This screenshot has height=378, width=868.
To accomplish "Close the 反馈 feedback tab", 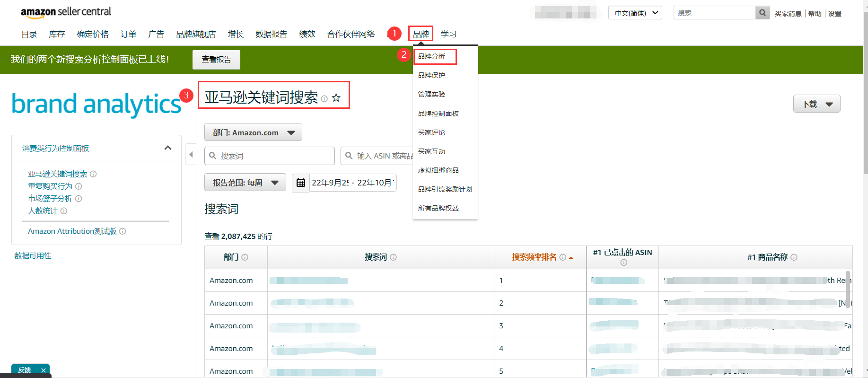I will click(44, 370).
